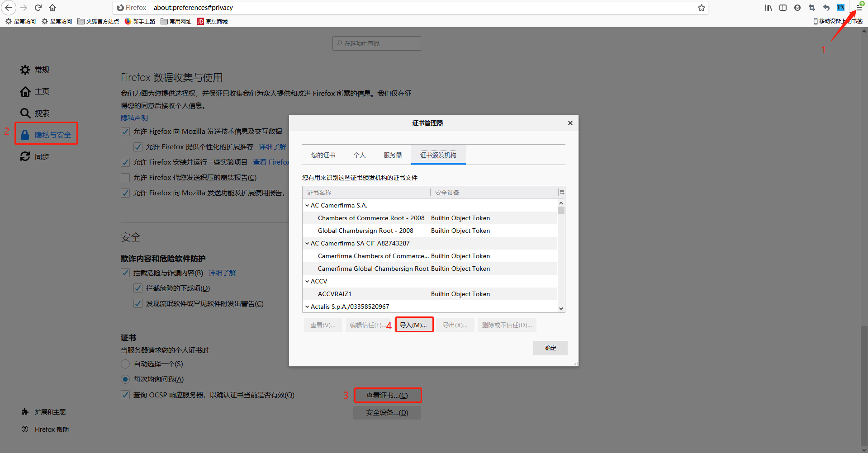Image resolution: width=868 pixels, height=453 pixels.
Task: Open the 京东商城 bookmark
Action: point(212,21)
